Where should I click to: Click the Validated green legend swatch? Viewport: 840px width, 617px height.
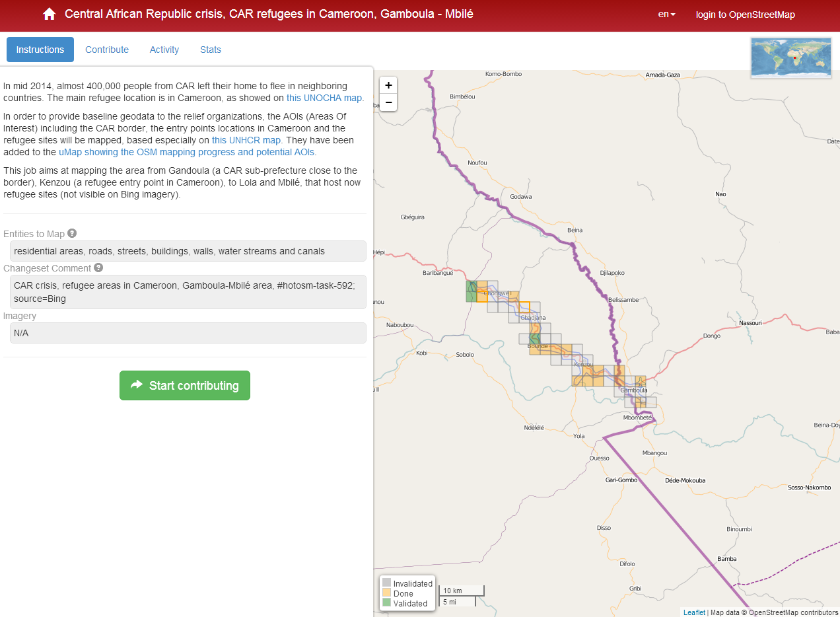386,602
